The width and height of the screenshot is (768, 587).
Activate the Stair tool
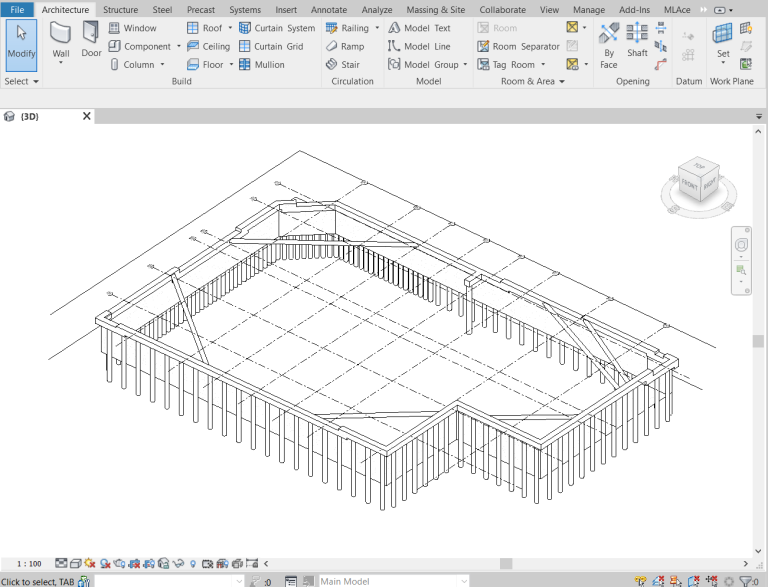[342, 64]
